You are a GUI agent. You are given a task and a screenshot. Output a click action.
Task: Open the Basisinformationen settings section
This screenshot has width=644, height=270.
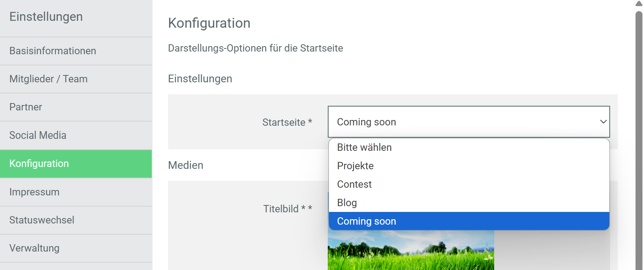(53, 51)
